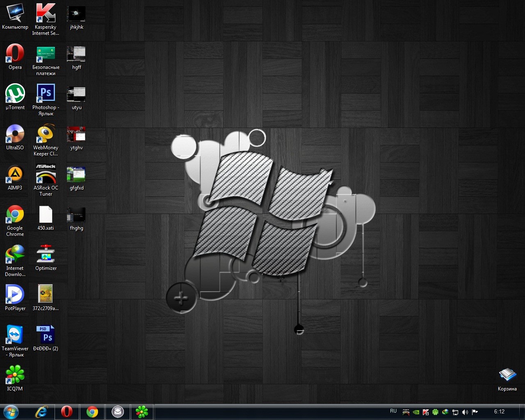Image resolution: width=525 pixels, height=420 pixels.
Task: Select the fhghg image file
Action: point(76,218)
